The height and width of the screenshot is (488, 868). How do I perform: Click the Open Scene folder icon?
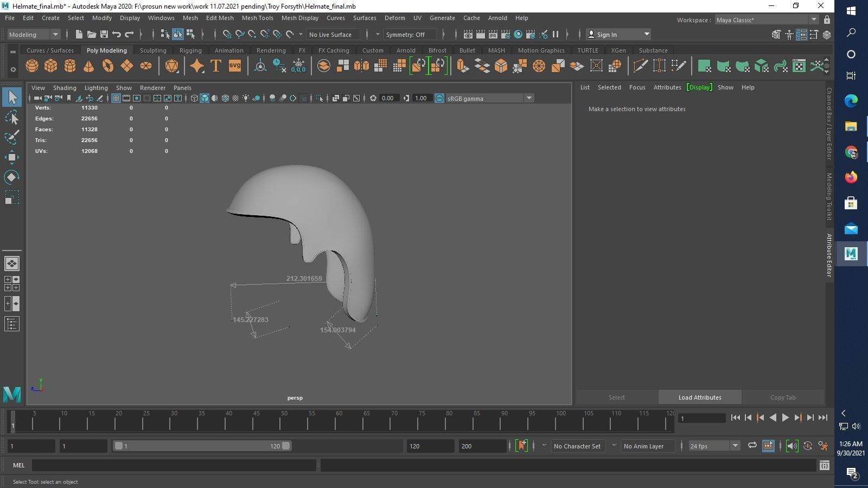91,34
